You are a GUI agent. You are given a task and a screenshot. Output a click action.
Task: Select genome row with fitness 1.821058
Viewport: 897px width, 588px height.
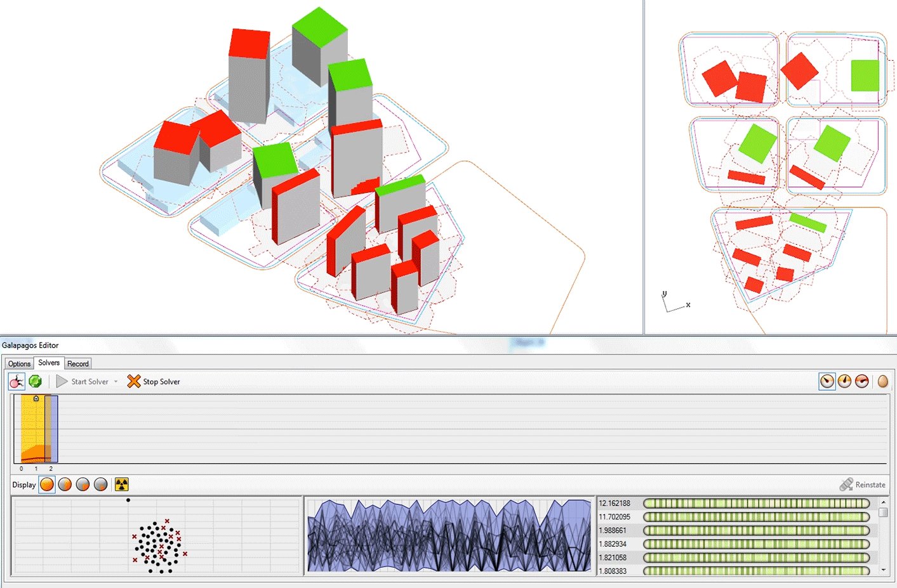[x=736, y=558]
